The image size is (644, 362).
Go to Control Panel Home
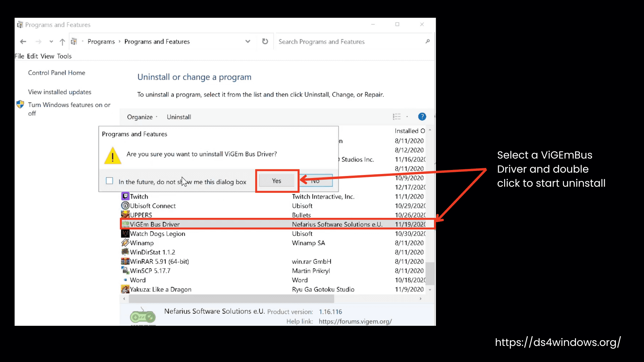57,73
